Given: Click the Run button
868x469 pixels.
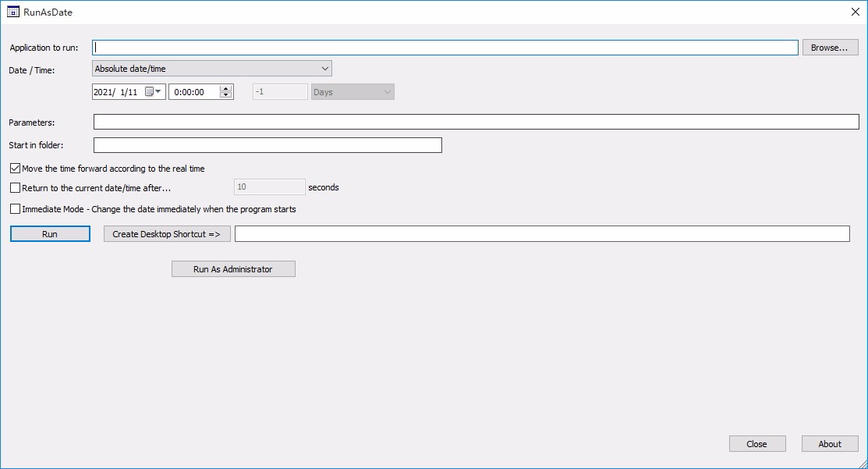Looking at the screenshot, I should click(x=49, y=233).
